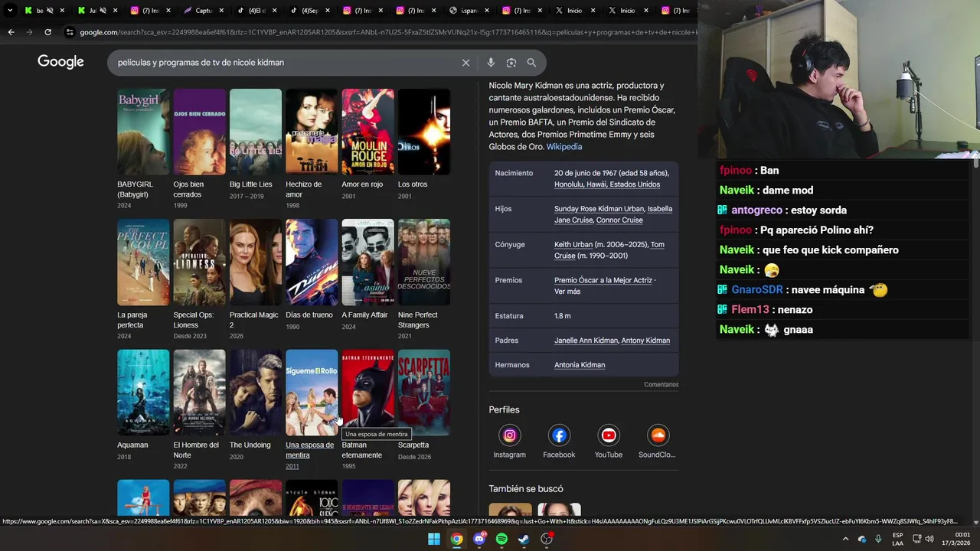Open 'Premio Óscar a la Mejor Actriz' link
This screenshot has width=980, height=551.
tap(603, 280)
